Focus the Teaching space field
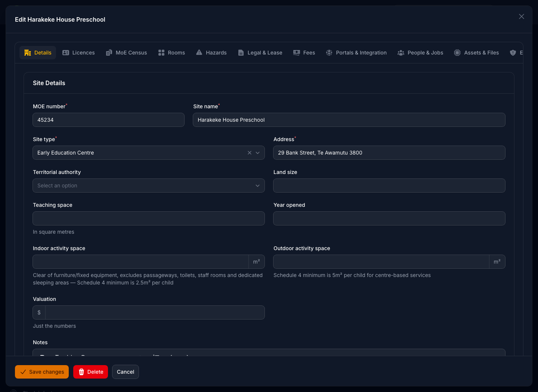Image resolution: width=538 pixels, height=392 pixels. point(149,218)
